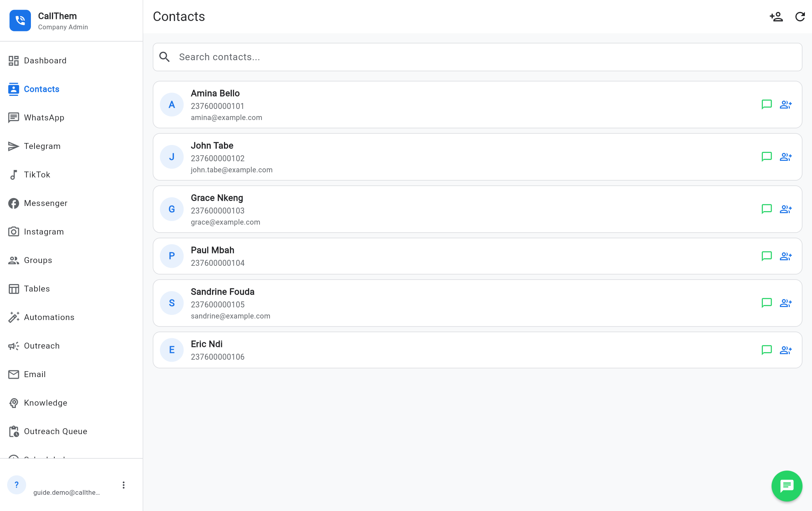
Task: Open chat with Grace Nkeng
Action: [x=766, y=209]
